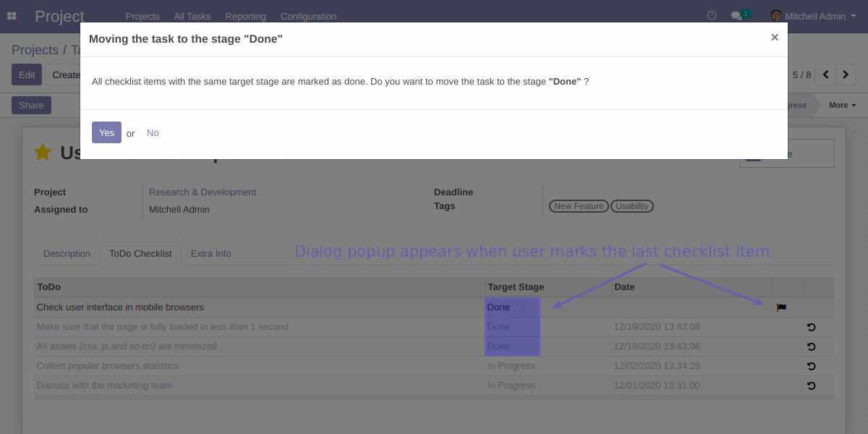Revert stage of marketing team discussion item

coord(811,386)
